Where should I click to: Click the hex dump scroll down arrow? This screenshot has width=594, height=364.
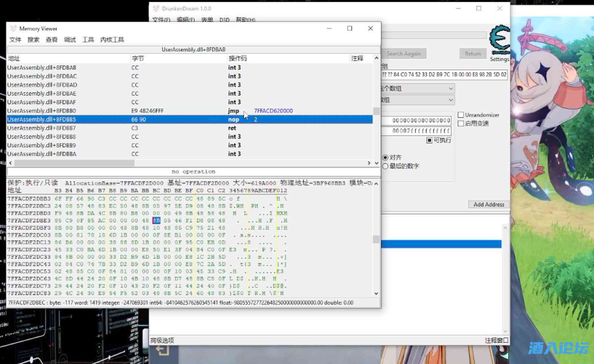[376, 293]
